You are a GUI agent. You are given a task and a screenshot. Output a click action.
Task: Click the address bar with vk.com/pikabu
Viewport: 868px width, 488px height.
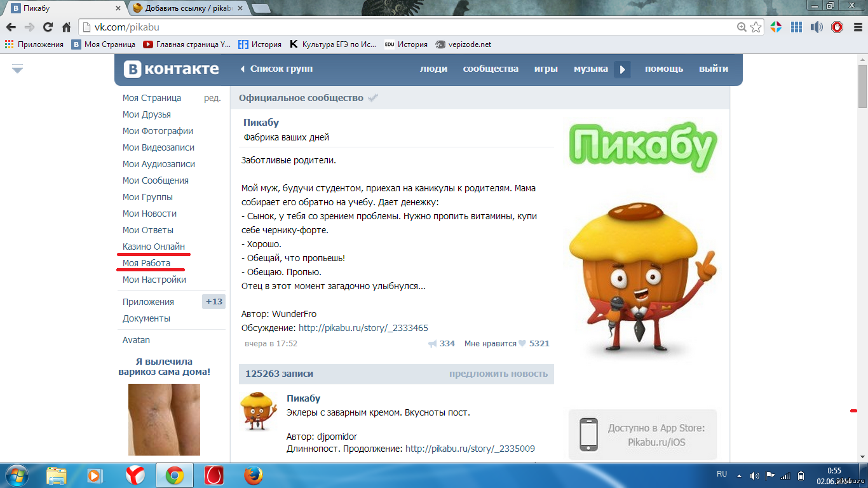click(407, 27)
